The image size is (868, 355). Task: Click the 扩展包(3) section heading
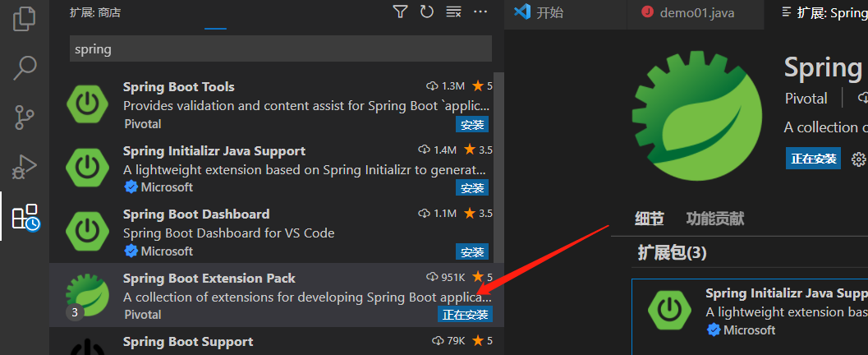(672, 253)
